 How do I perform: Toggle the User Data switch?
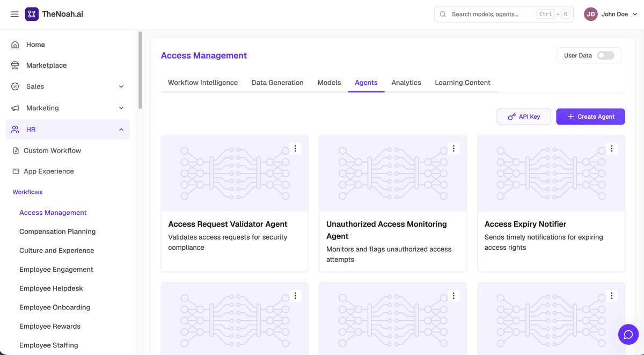coord(605,56)
